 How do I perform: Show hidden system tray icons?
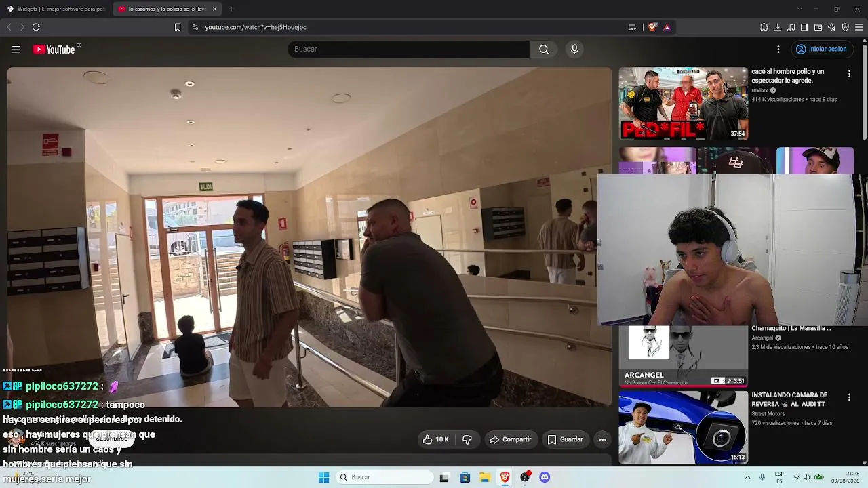tap(747, 477)
